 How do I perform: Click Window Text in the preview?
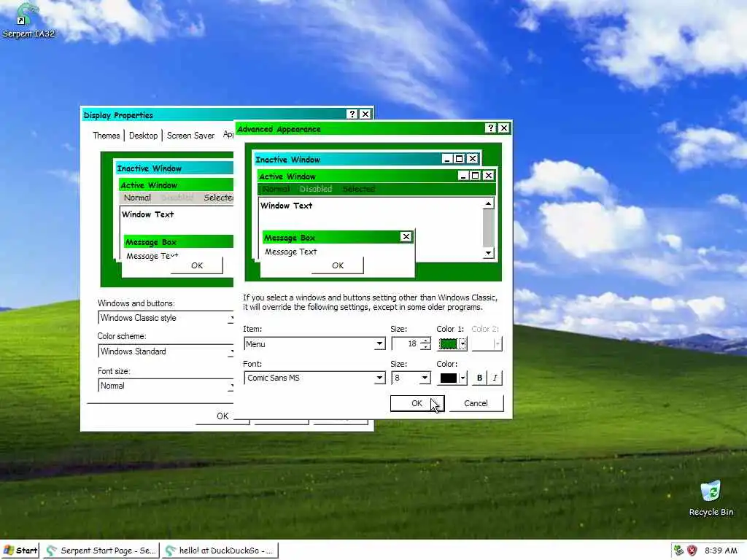pyautogui.click(x=286, y=206)
